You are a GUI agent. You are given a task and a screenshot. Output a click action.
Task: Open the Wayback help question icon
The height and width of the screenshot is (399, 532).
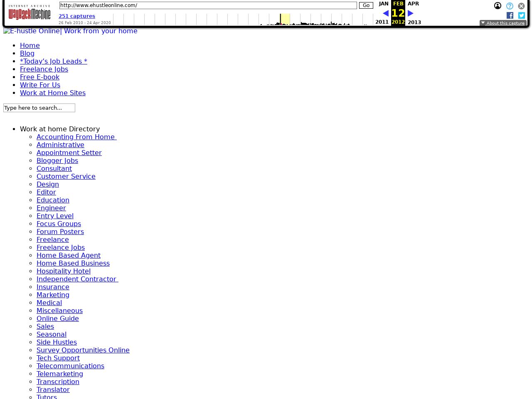510,6
